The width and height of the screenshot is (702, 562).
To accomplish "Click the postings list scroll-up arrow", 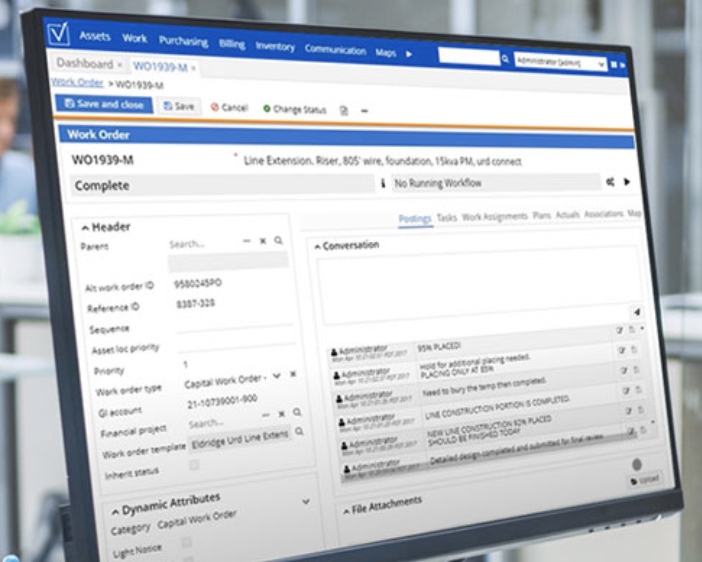I will tap(642, 329).
